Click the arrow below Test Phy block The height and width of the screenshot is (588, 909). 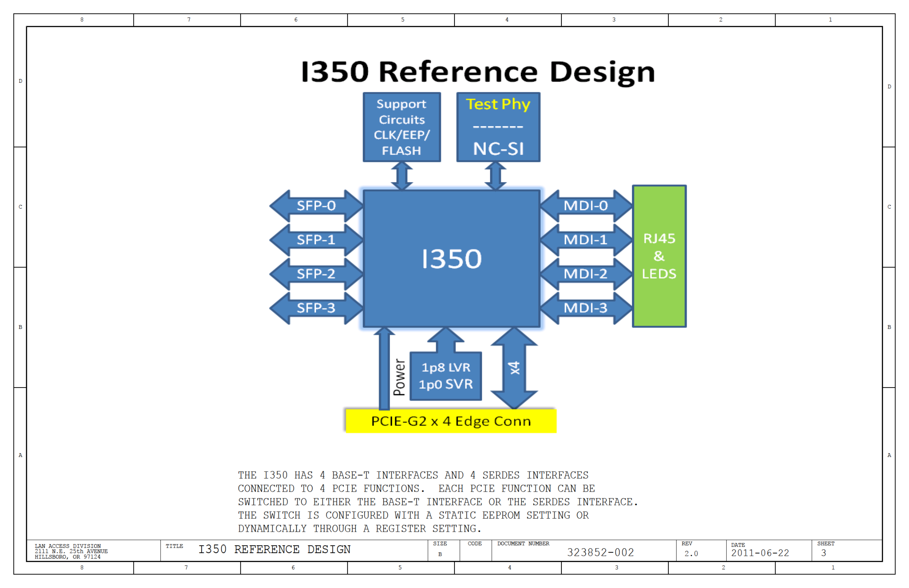click(x=496, y=176)
